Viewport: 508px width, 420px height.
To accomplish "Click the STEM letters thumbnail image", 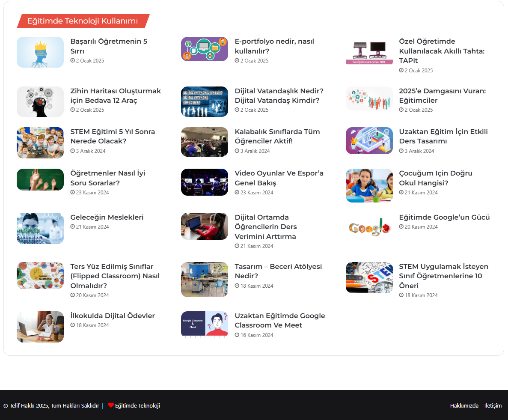I will click(369, 277).
